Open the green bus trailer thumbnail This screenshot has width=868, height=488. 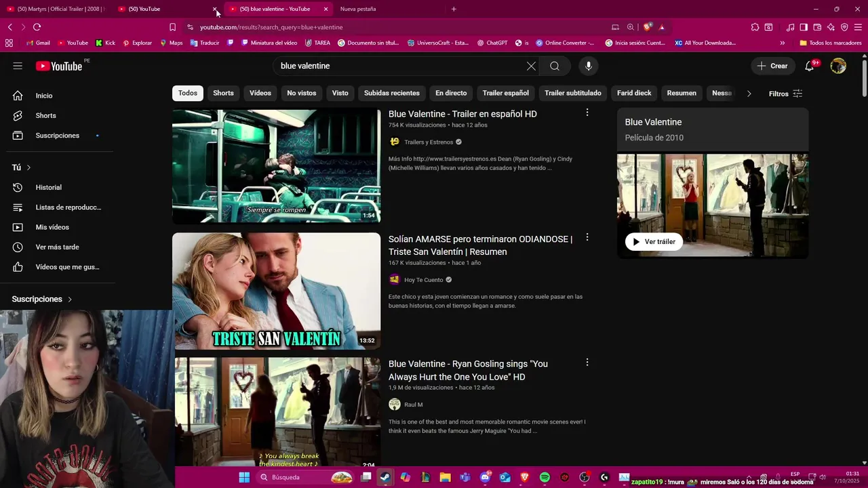coord(276,166)
